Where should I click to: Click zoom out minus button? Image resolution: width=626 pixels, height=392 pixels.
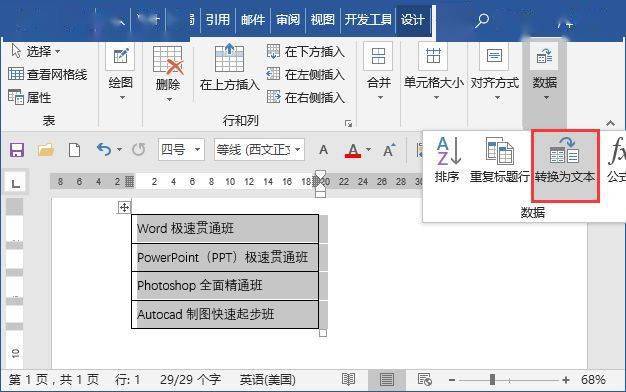coord(452,380)
